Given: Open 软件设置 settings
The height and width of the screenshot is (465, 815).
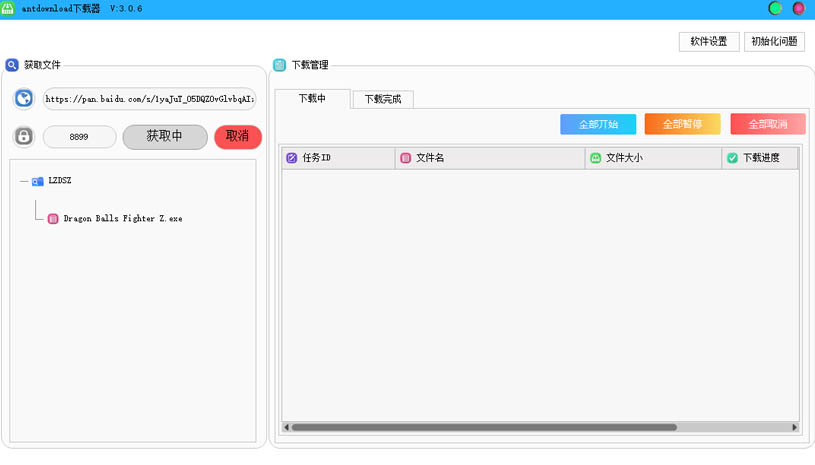Looking at the screenshot, I should click(x=708, y=42).
